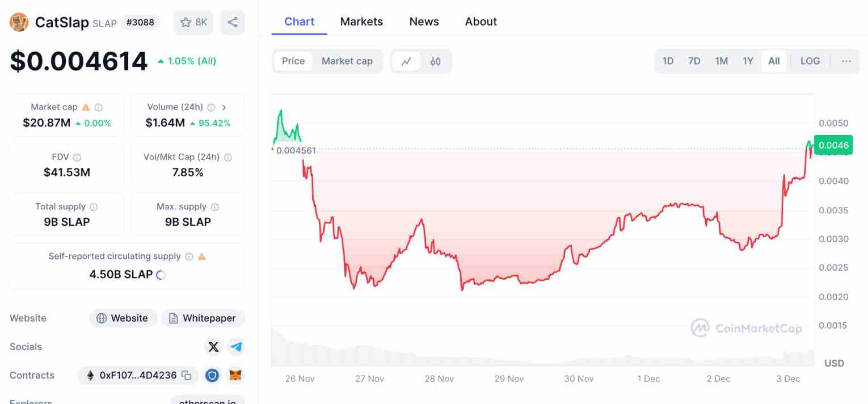
Task: Set chart range to 1Y
Action: [x=748, y=61]
